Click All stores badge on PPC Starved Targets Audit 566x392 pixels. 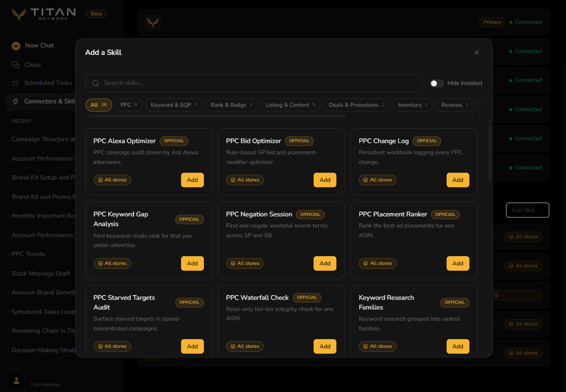pos(112,346)
